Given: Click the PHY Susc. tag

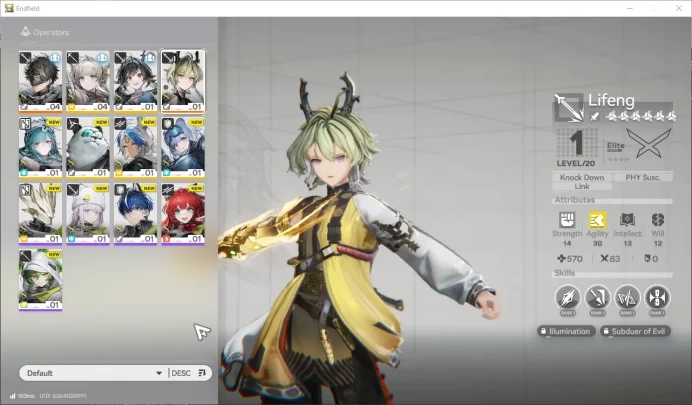Looking at the screenshot, I should [643, 177].
